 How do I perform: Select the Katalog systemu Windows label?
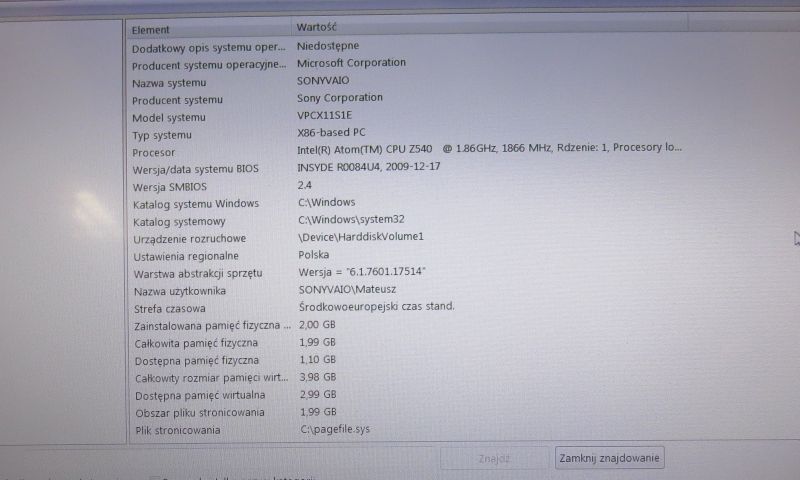pos(196,204)
